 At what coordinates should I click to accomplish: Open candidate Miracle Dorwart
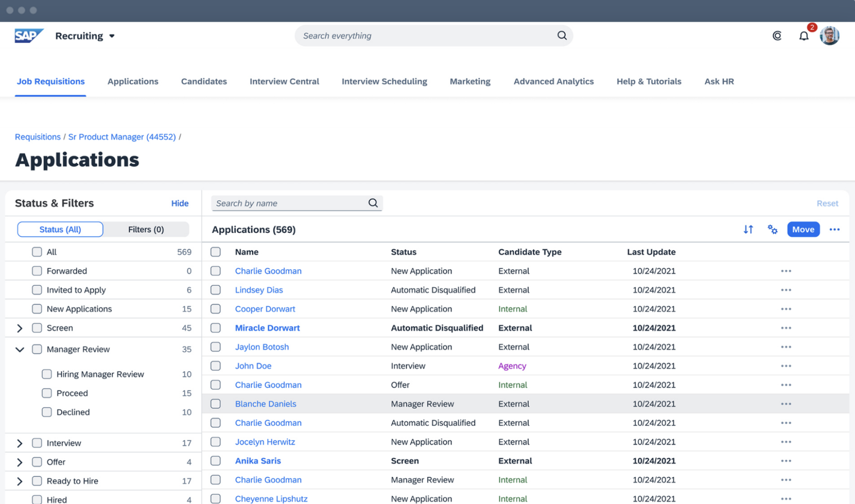point(267,328)
